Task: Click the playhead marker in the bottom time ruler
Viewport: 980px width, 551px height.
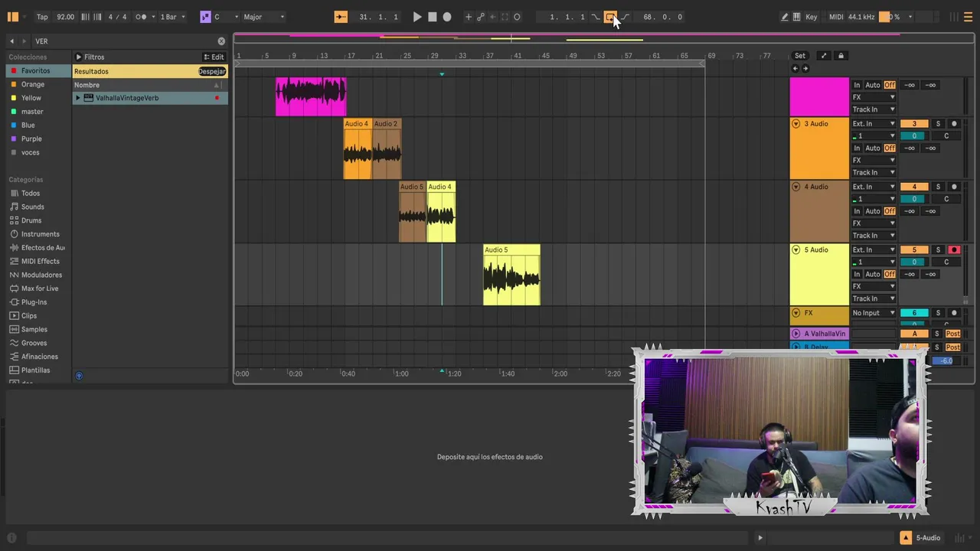Action: [442, 371]
